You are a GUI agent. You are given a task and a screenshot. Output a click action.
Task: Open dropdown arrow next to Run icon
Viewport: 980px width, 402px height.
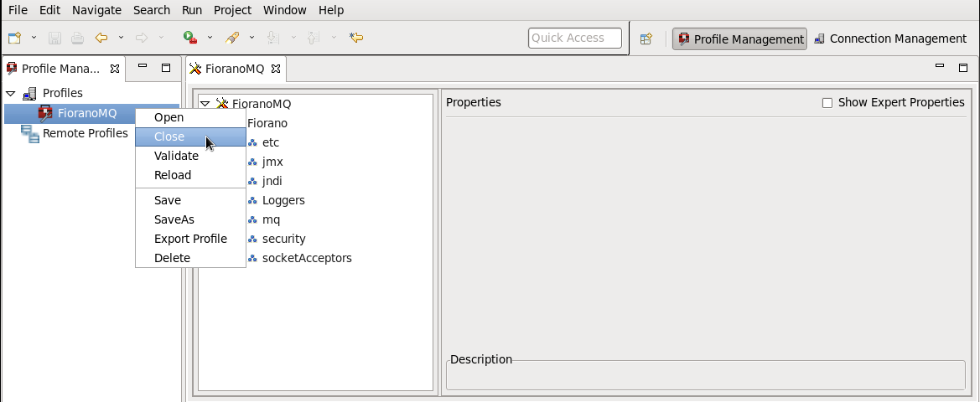coord(210,38)
